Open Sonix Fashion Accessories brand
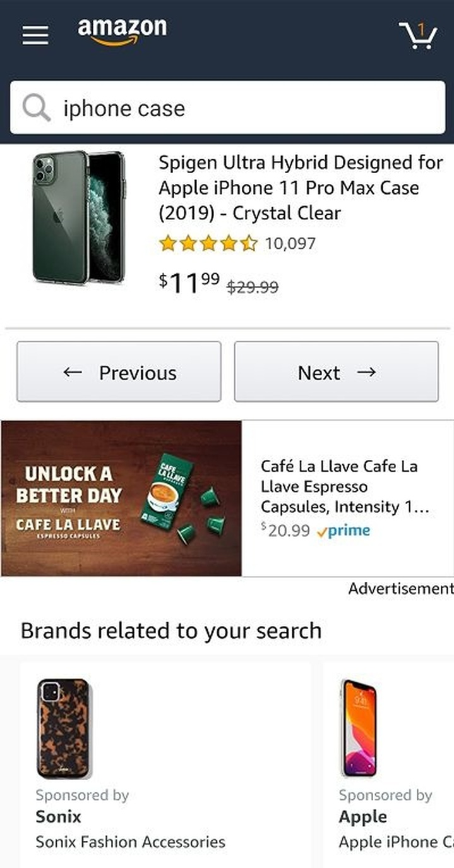The width and height of the screenshot is (454, 868). point(130,841)
